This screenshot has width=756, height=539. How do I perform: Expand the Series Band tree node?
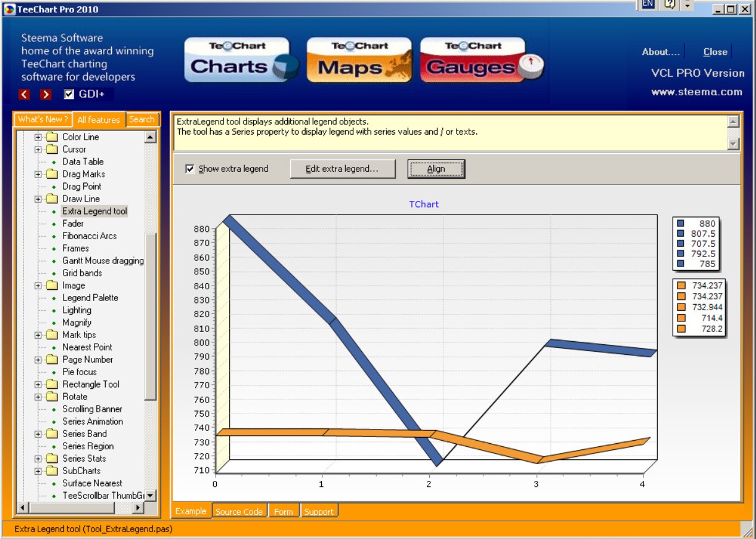click(x=38, y=434)
